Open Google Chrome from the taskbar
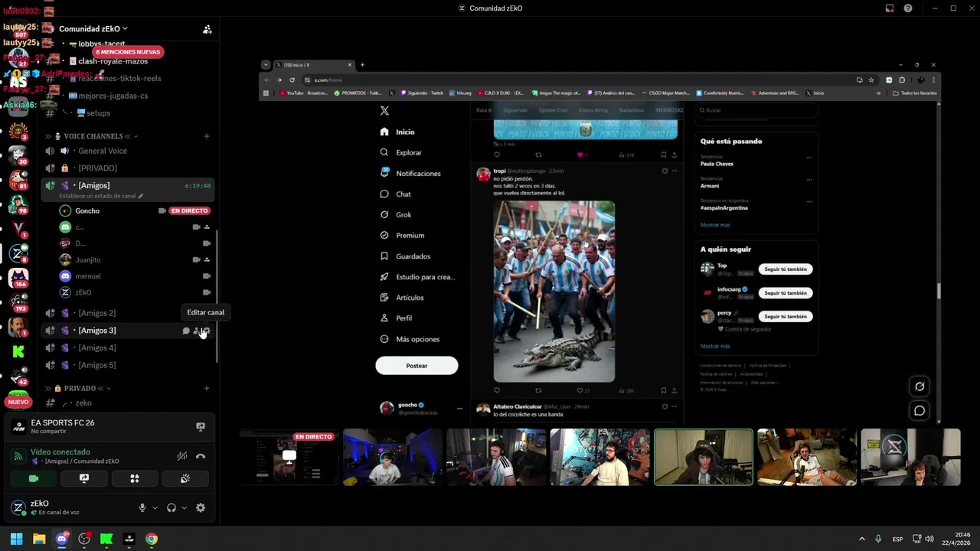The height and width of the screenshot is (551, 980). click(152, 539)
